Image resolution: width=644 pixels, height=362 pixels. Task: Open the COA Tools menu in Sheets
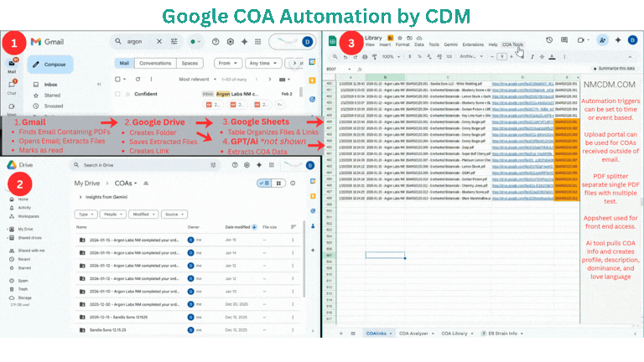click(512, 44)
